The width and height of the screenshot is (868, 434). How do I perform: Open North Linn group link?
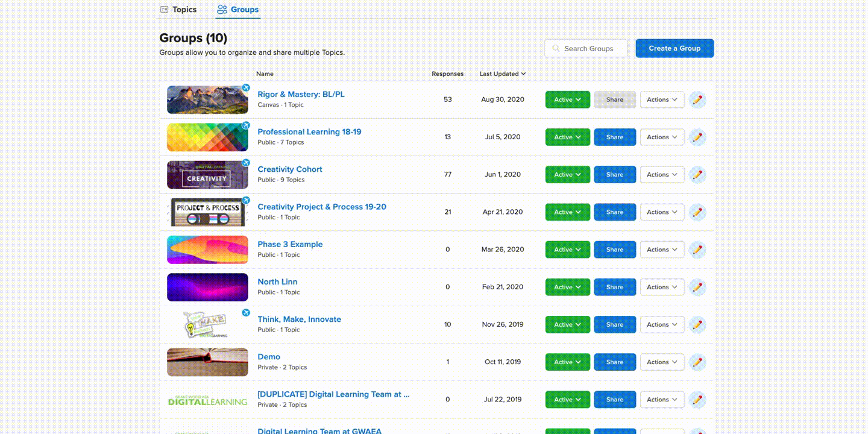[x=277, y=282]
